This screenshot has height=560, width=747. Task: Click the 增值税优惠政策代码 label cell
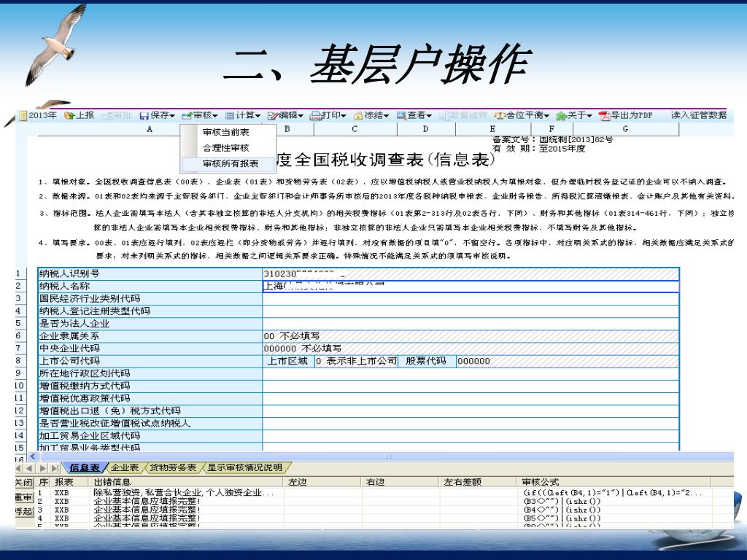(150, 398)
